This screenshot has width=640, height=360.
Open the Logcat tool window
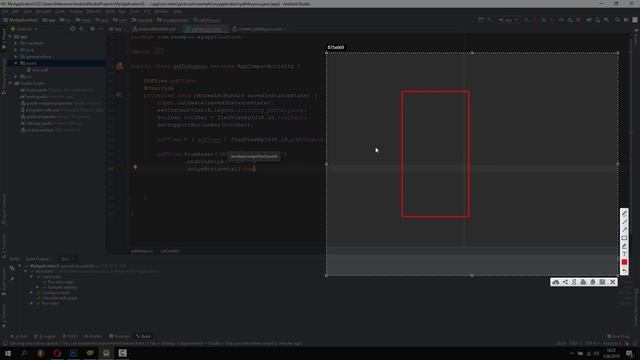point(45,336)
